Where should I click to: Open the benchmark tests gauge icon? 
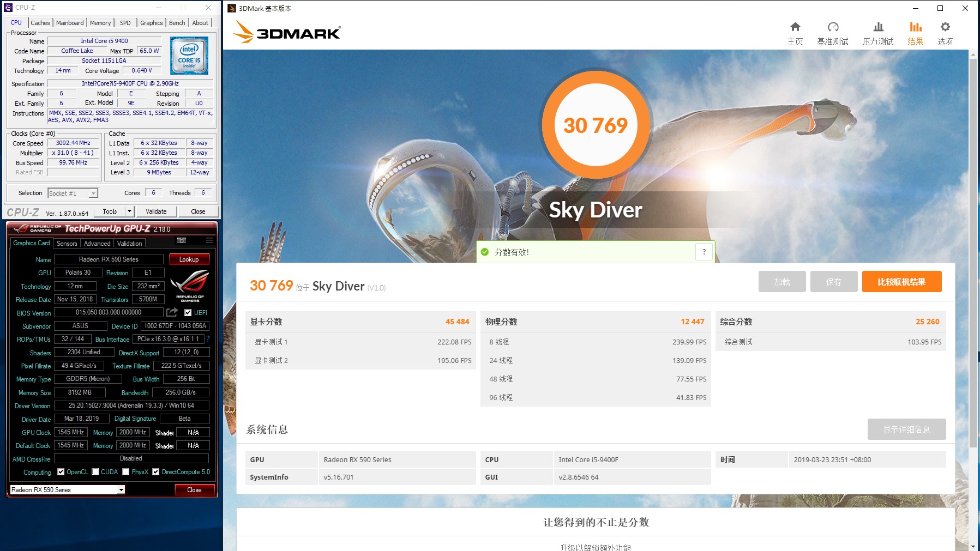pyautogui.click(x=833, y=27)
